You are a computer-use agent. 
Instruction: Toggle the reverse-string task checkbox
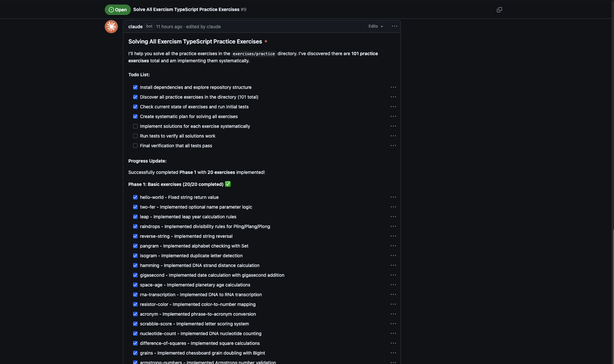(135, 236)
